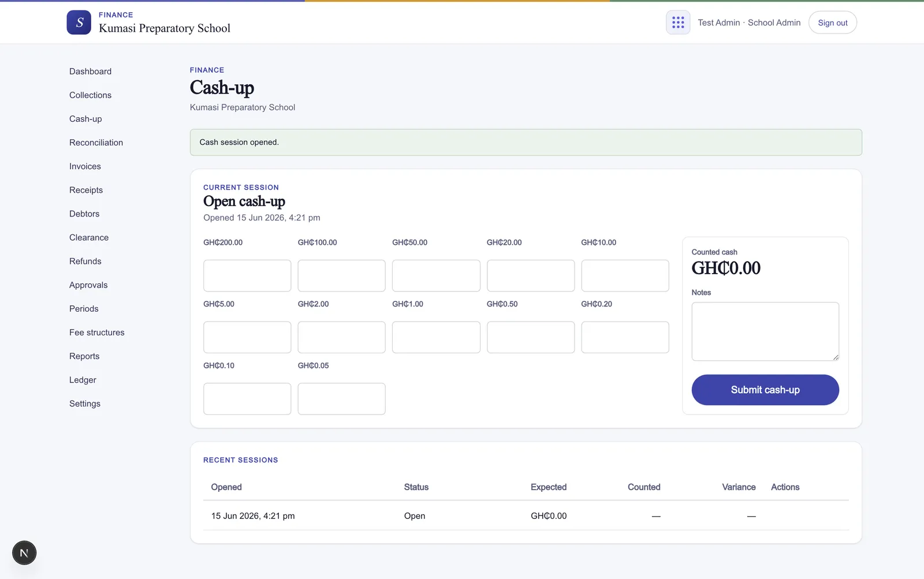Click the Open status cell
This screenshot has height=579, width=924.
(415, 516)
